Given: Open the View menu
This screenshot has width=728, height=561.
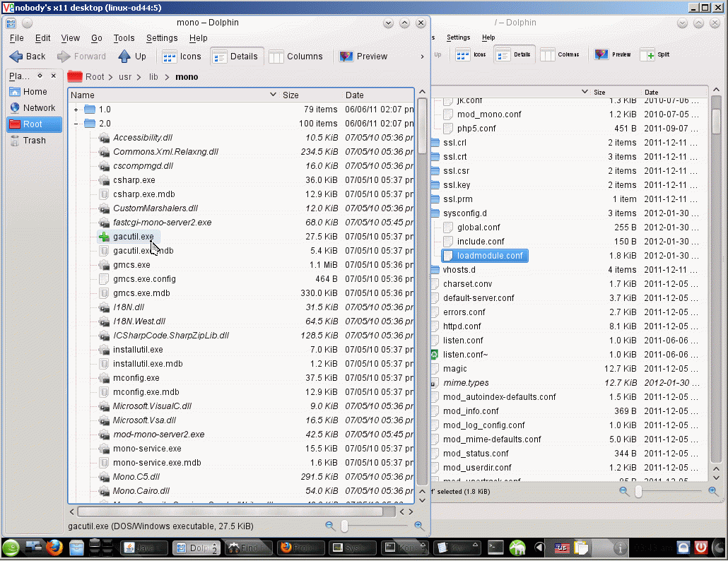Looking at the screenshot, I should coord(70,38).
